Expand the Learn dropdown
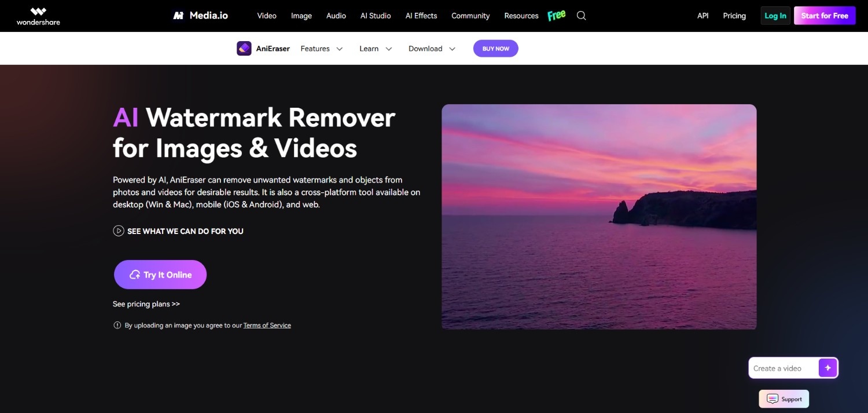The height and width of the screenshot is (413, 868). pyautogui.click(x=376, y=49)
